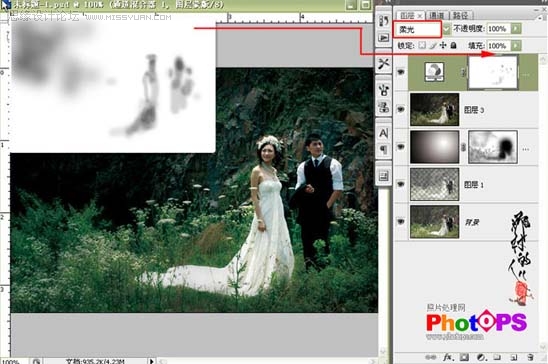Collapse the panel dock double-arrow
Viewport: 548px width, 364px height.
(388, 2)
